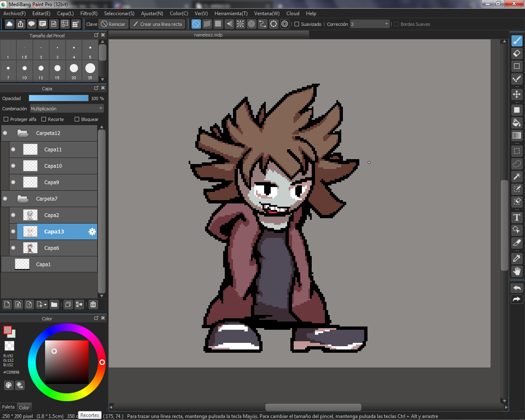Pick transparent color swatch
Viewport: 525px width, 420px height.
pyautogui.click(x=9, y=346)
